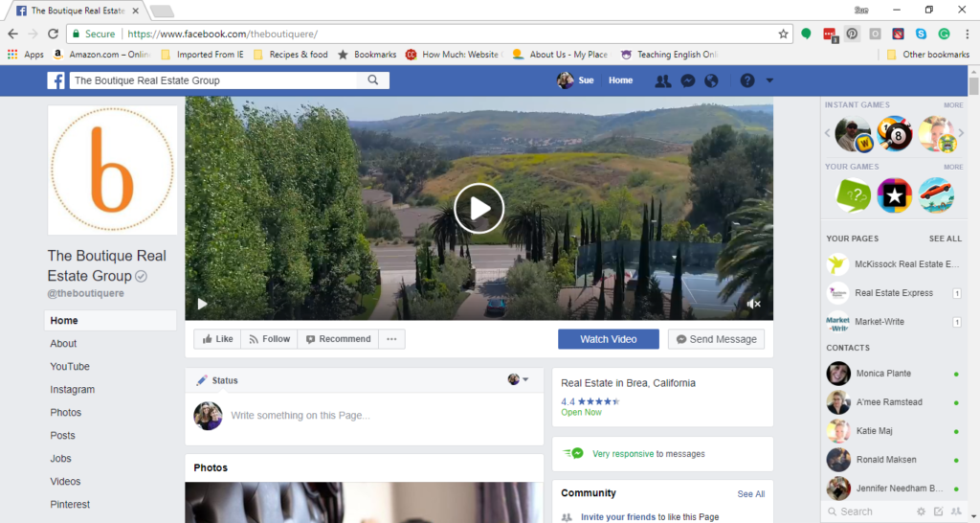The width and height of the screenshot is (980, 523).
Task: Expand the account menu arrow in top bar
Action: [769, 80]
